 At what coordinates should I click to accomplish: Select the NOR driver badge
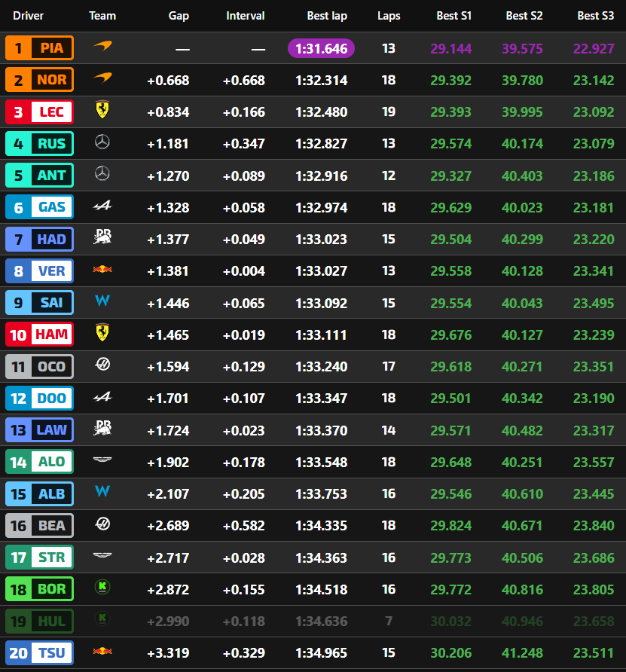click(39, 80)
